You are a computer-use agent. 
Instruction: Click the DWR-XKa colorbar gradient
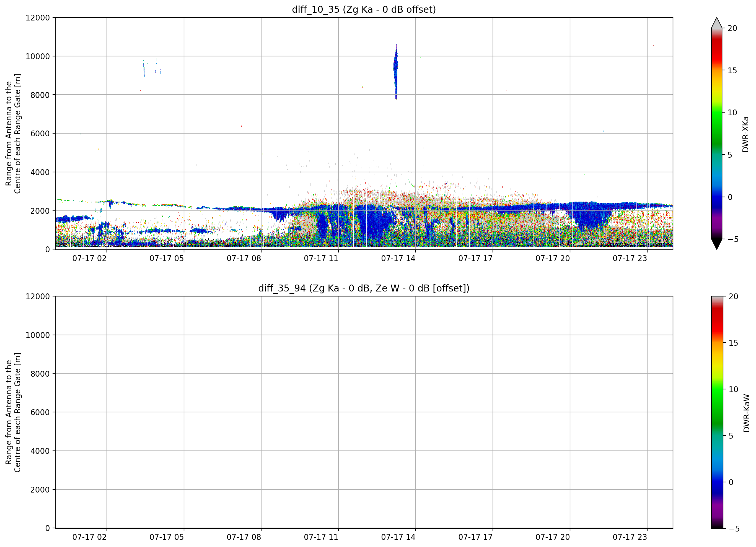click(x=717, y=134)
